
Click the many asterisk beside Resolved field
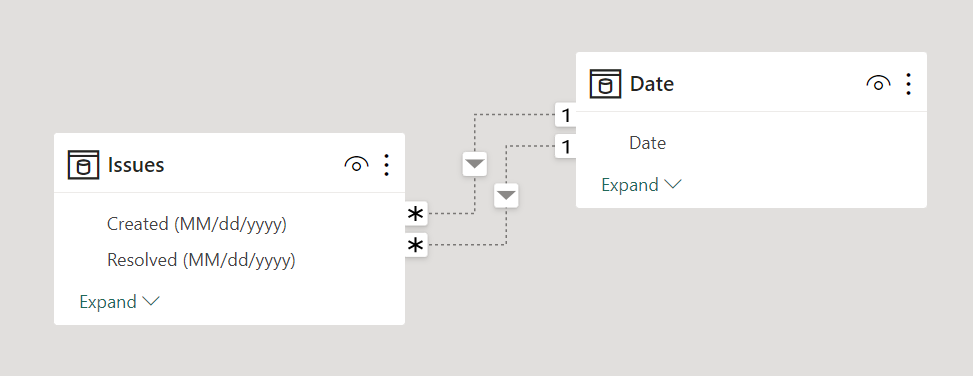click(x=416, y=246)
